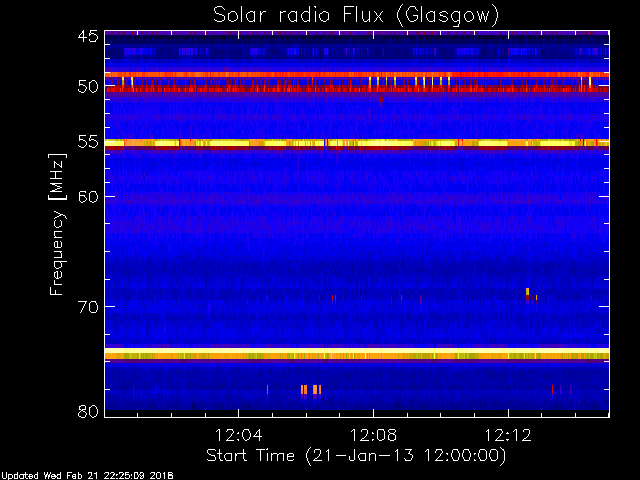This screenshot has width=640, height=480.
Task: Click the "Frequency [MHz]" axis label
Action: tap(58, 224)
